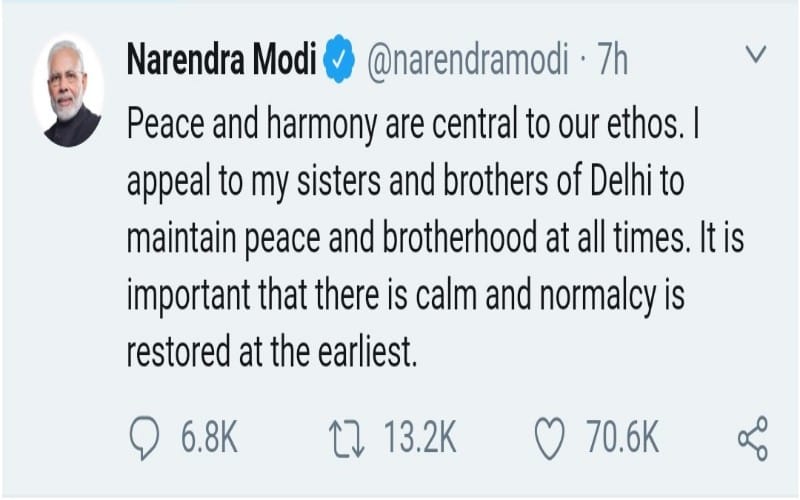Click the 70.6K likes count
This screenshot has width=800, height=500.
(622, 436)
